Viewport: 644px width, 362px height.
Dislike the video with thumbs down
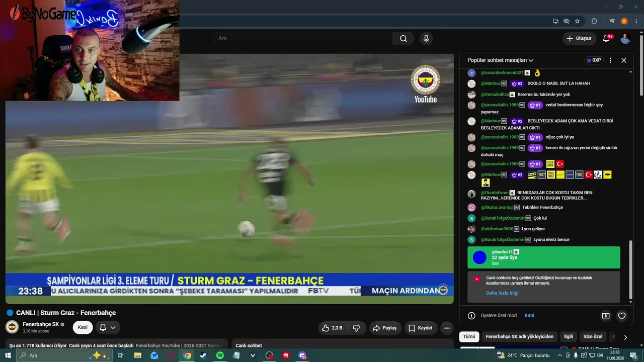356,328
